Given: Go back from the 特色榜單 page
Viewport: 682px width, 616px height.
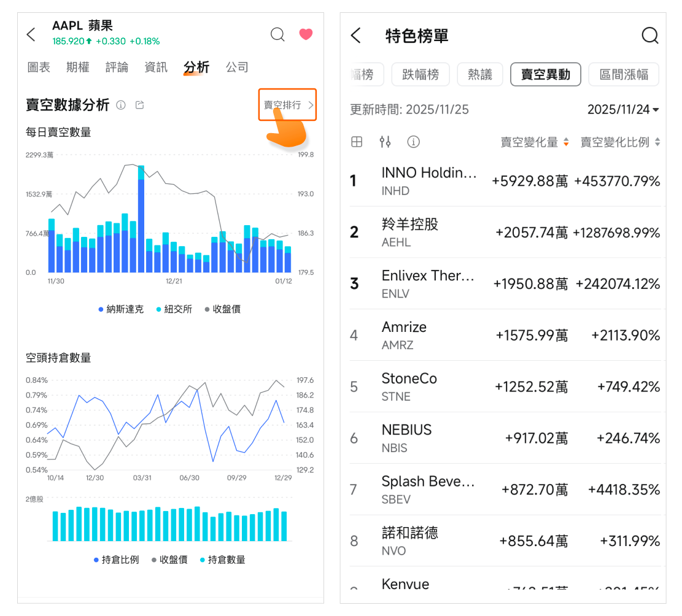Looking at the screenshot, I should click(x=355, y=36).
